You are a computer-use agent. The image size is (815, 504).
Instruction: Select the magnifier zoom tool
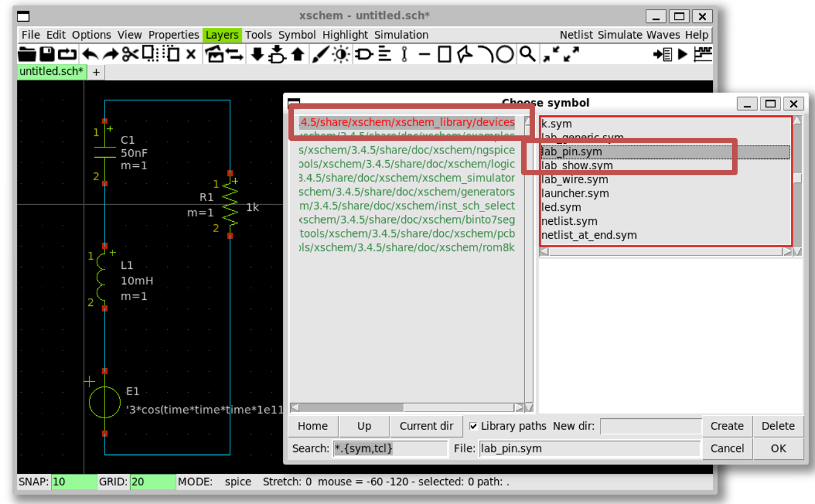coord(527,54)
